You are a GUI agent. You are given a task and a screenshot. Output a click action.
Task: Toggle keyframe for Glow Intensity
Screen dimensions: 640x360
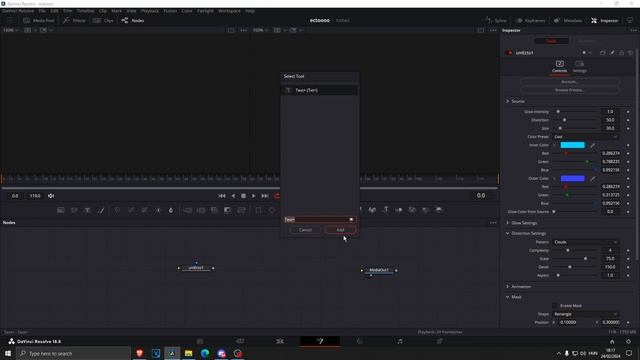tap(628, 111)
